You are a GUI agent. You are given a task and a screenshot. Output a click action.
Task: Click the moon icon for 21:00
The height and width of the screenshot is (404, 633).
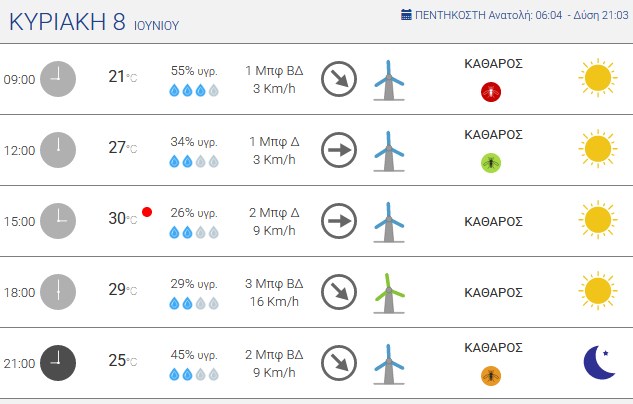(x=599, y=362)
